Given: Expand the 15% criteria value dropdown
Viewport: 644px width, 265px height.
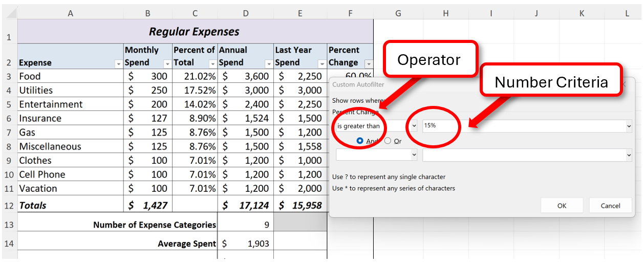Looking at the screenshot, I should 629,126.
